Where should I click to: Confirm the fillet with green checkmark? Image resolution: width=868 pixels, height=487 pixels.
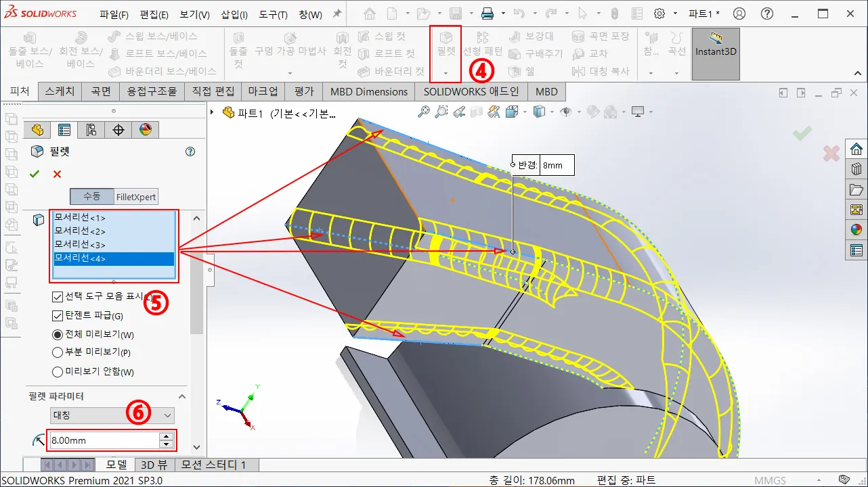point(35,175)
